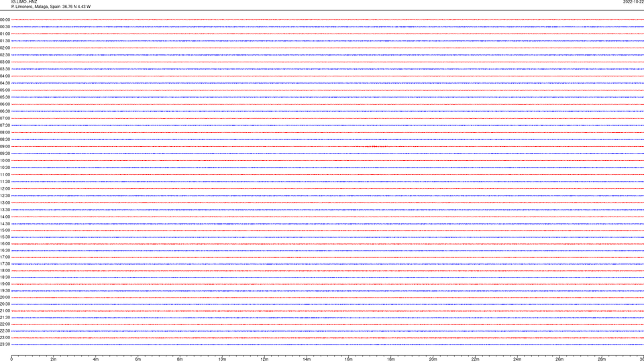Click the 06:30 row label

[5, 111]
